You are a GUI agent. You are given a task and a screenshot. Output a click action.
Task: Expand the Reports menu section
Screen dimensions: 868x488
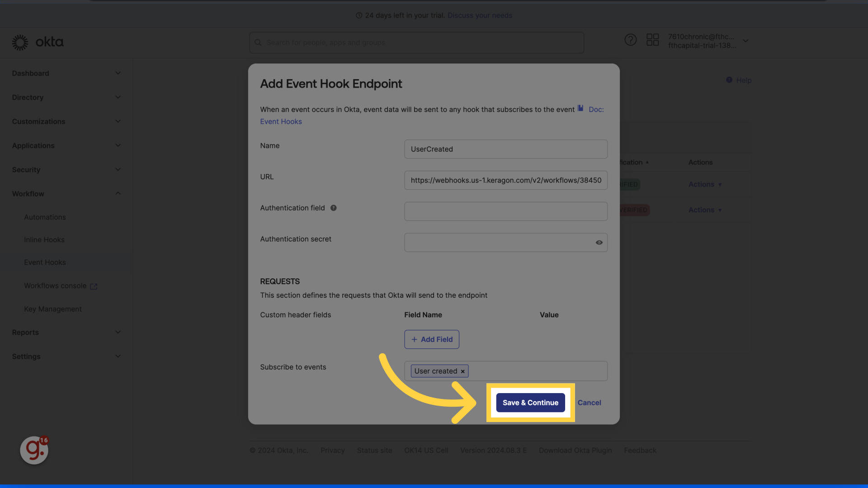[x=66, y=332]
